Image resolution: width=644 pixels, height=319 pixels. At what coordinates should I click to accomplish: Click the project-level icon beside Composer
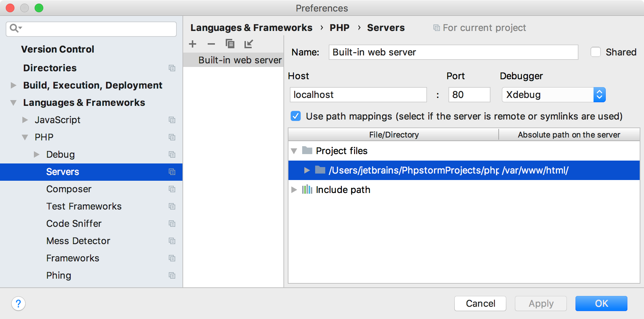172,189
